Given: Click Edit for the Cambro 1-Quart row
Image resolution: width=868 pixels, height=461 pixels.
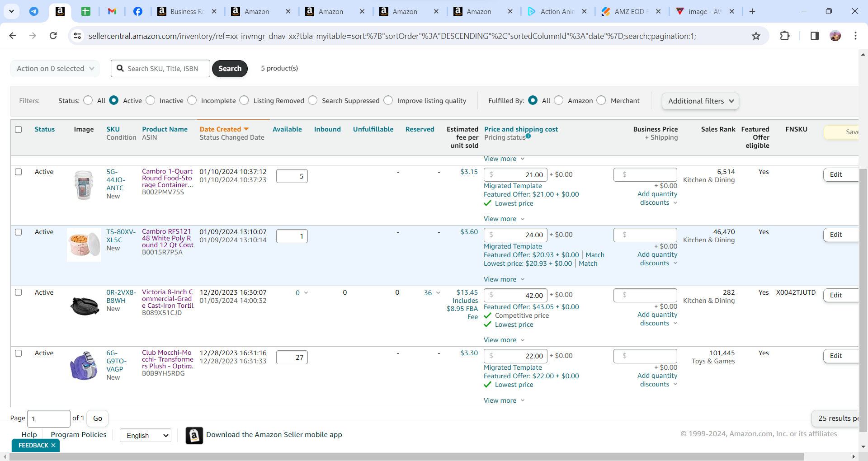Looking at the screenshot, I should 840,174.
